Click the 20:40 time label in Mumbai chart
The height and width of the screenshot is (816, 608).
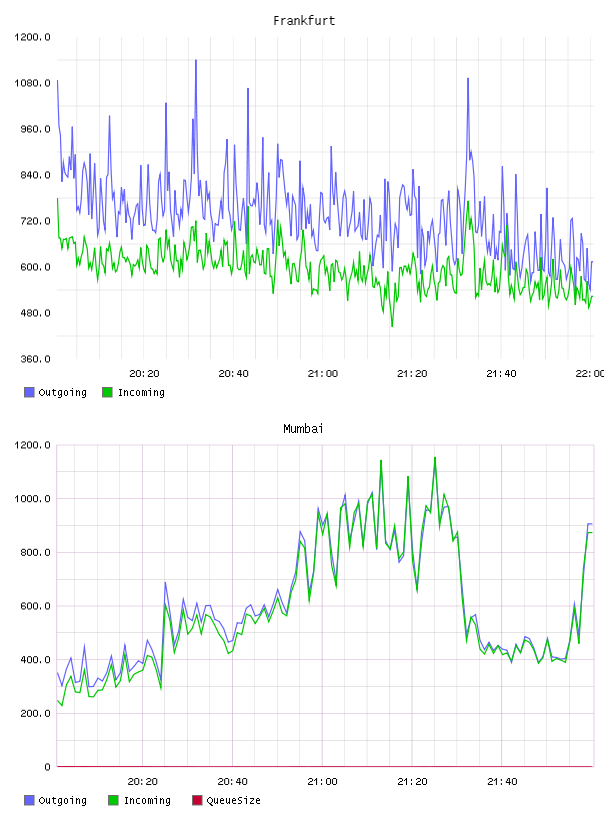[x=233, y=782]
